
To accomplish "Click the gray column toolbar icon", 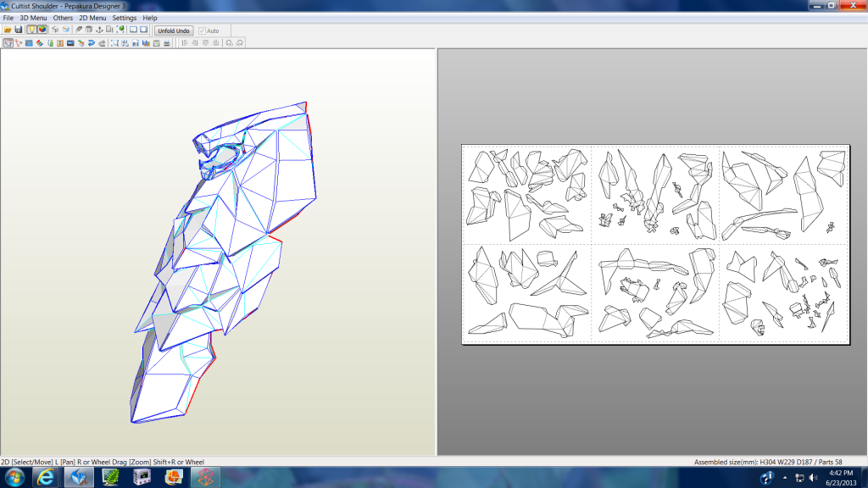I will (x=88, y=30).
